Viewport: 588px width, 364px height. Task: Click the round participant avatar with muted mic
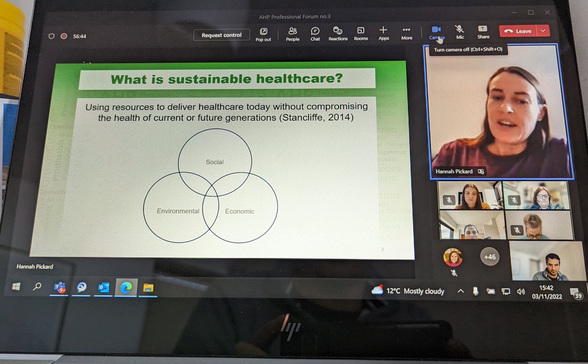tap(452, 257)
